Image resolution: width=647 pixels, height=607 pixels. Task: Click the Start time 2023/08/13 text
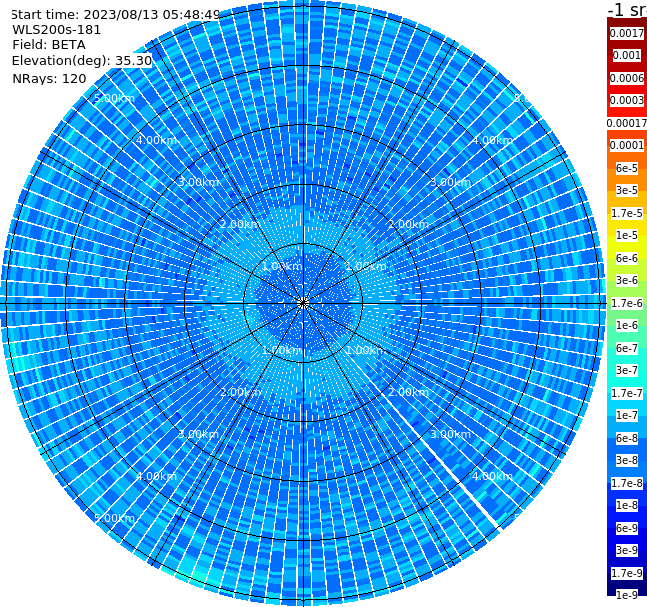[116, 15]
